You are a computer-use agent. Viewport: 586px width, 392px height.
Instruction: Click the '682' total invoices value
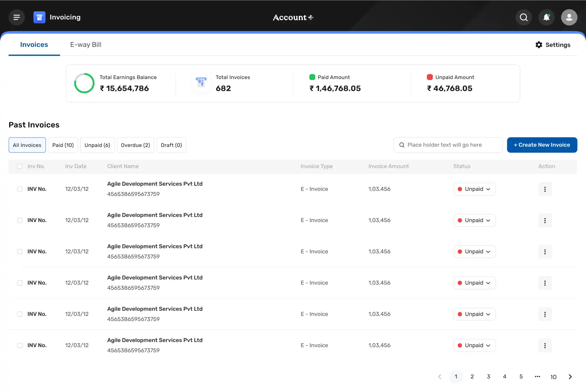[223, 88]
